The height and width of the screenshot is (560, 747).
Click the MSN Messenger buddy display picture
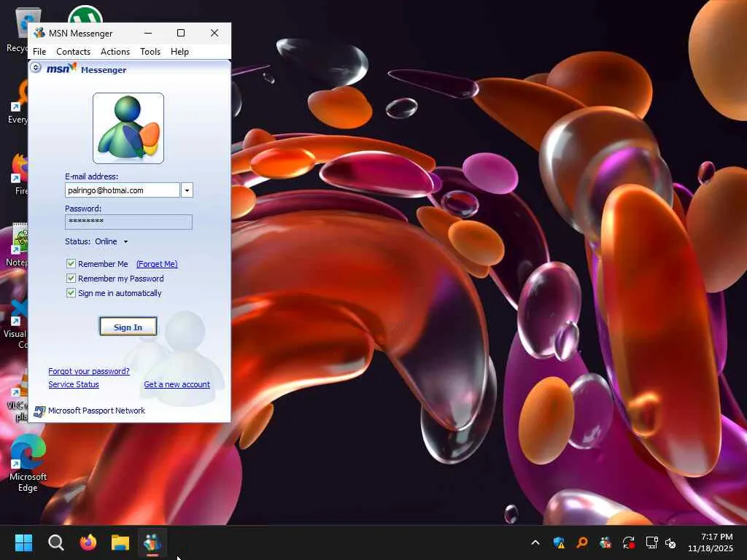128,128
